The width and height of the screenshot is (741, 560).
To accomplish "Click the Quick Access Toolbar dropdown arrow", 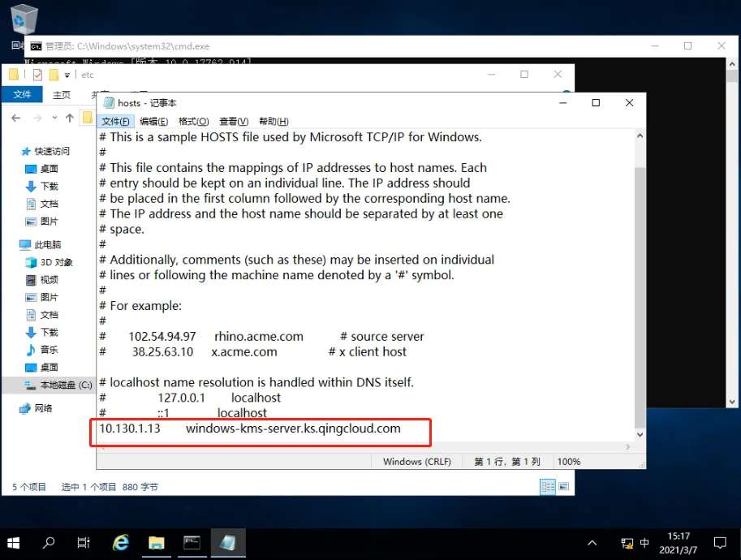I will pyautogui.click(x=67, y=75).
